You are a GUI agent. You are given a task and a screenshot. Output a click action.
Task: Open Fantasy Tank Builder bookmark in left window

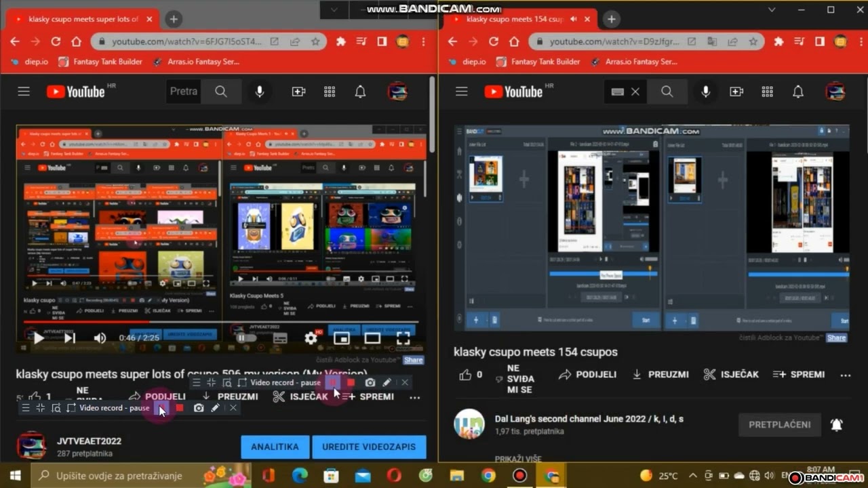[x=101, y=62]
